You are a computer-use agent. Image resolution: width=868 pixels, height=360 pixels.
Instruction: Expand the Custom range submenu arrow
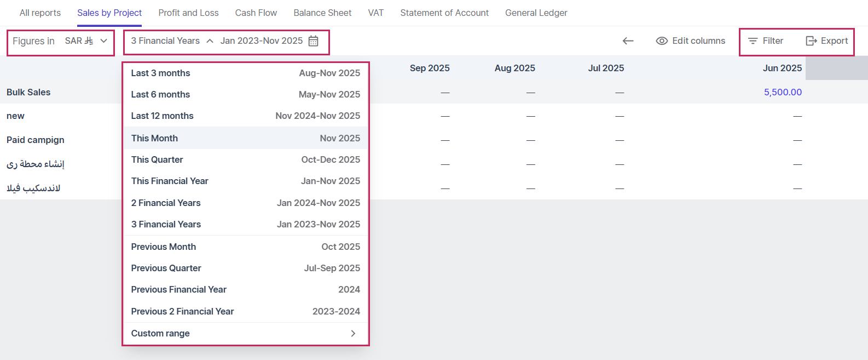point(353,333)
